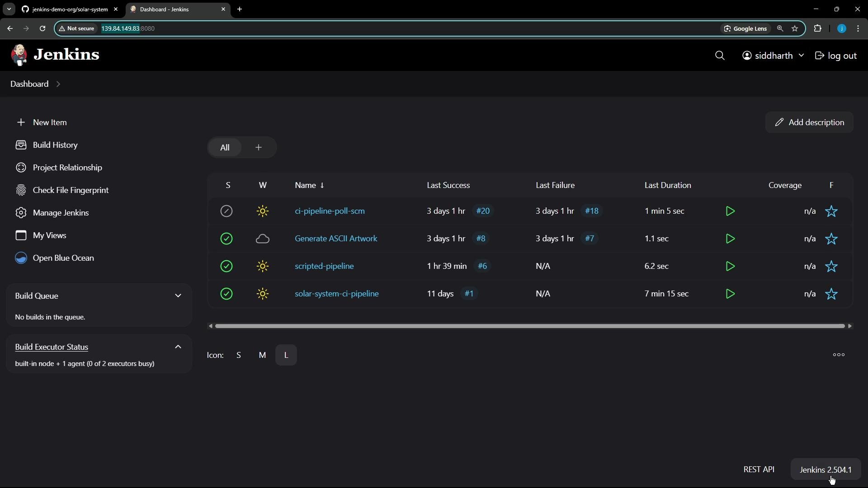
Task: Set icon size to Small
Action: (x=239, y=355)
